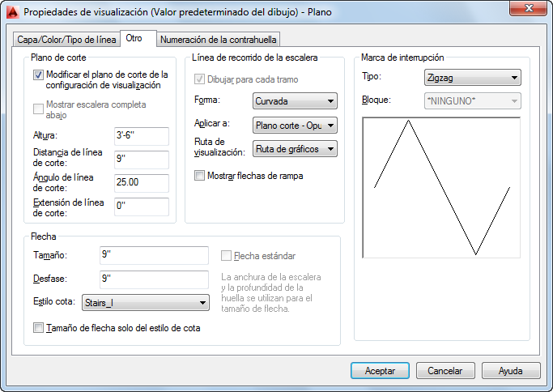The image size is (553, 392).
Task: Toggle 'Modificar el plano de corte' checkbox
Action: tap(38, 75)
